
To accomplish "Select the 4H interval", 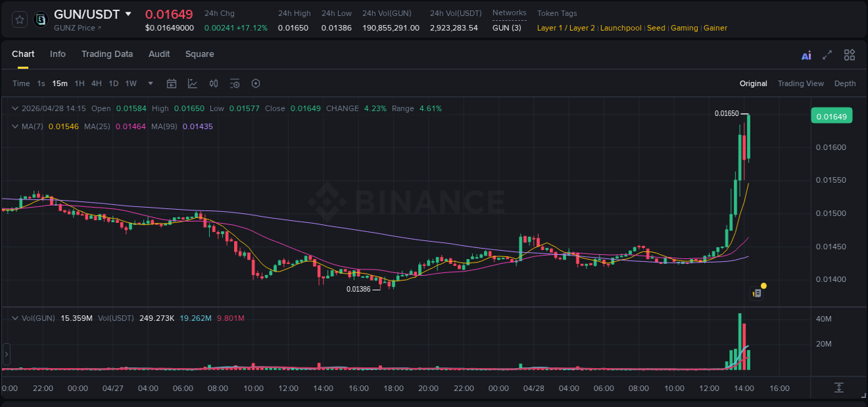I will coord(96,83).
